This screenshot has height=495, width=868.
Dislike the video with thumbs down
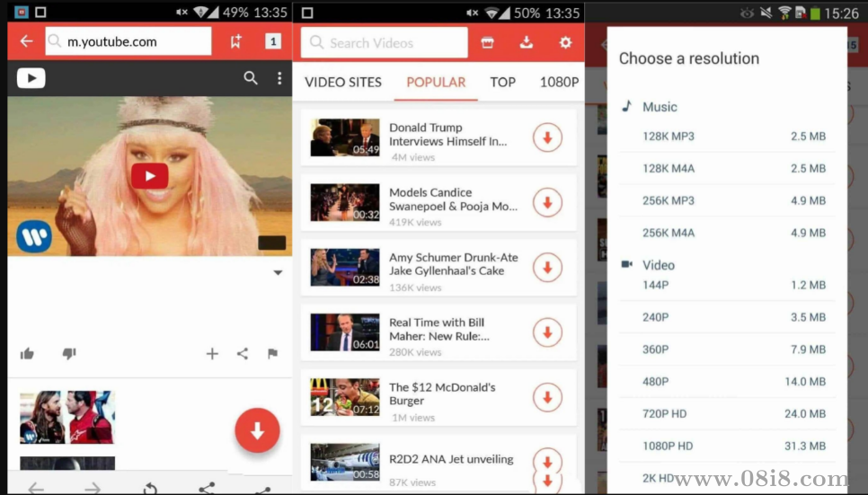pos(68,353)
